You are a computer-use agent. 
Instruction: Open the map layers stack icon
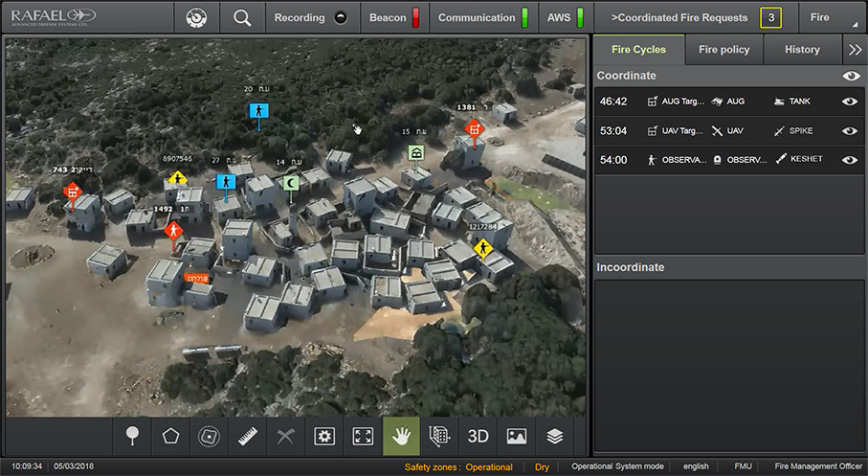[555, 436]
